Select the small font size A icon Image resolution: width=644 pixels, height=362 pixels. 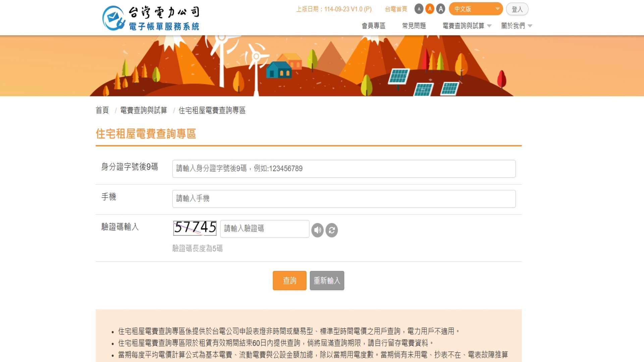point(419,9)
